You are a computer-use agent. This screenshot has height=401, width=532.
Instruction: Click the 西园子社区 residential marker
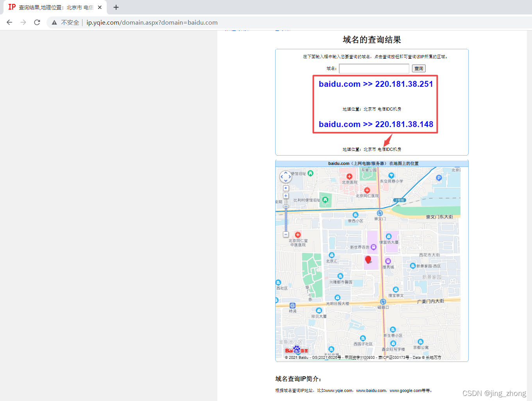tap(363, 338)
